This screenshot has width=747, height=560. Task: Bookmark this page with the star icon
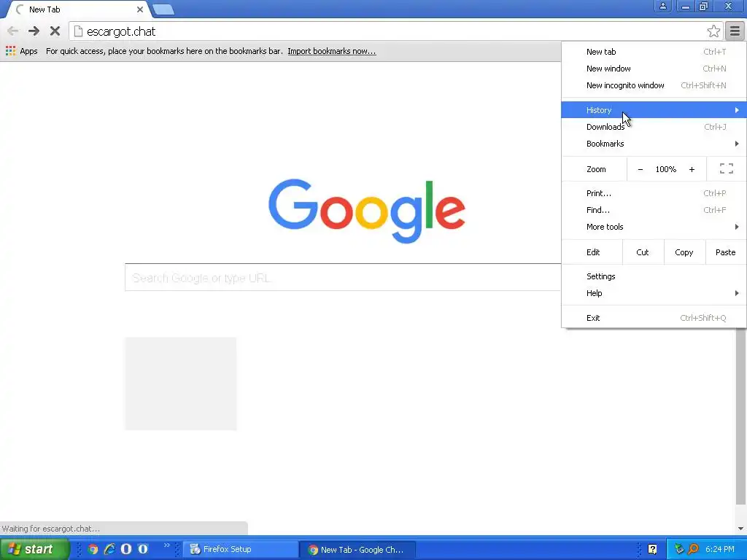click(713, 31)
